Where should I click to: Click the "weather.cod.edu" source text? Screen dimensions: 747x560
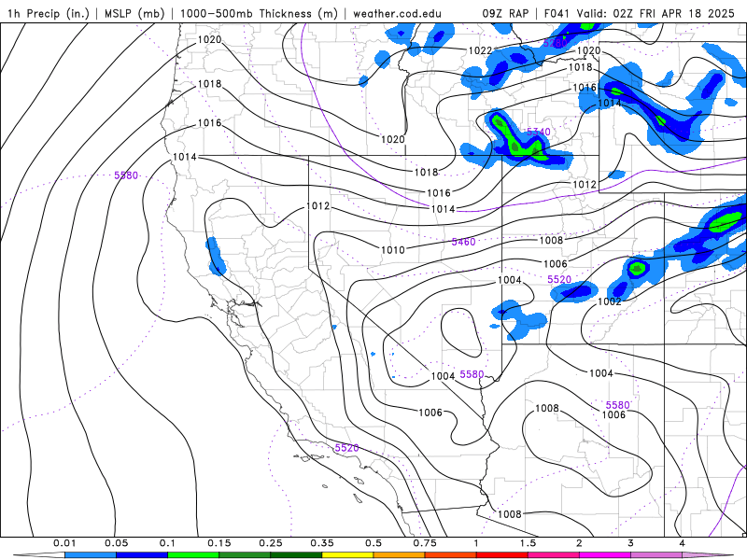click(x=397, y=13)
